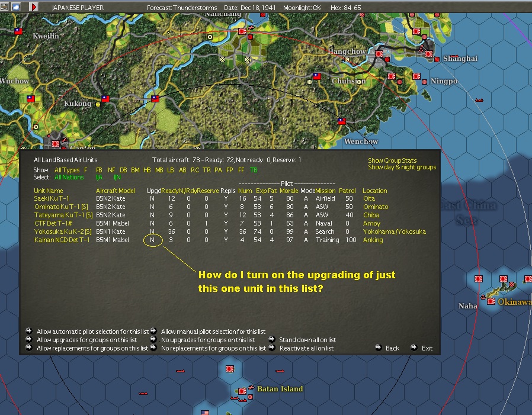
Task: Toggle the NF night fighter filter
Action: 111,170
